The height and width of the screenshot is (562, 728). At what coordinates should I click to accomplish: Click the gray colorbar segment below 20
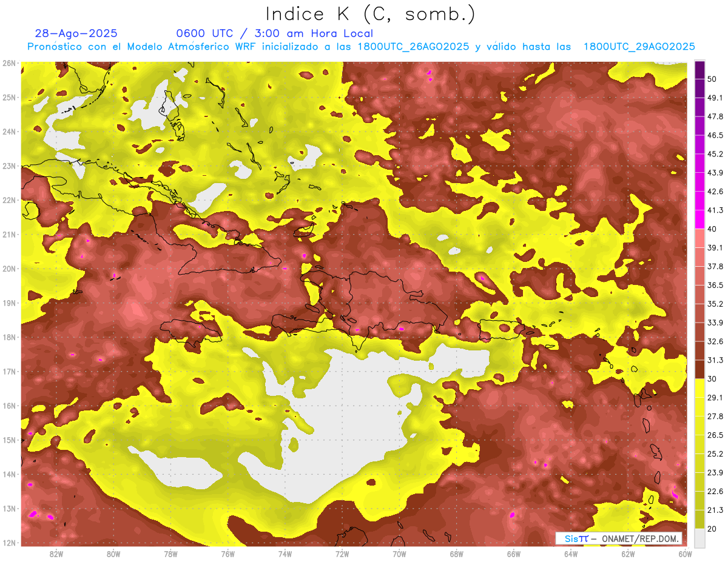pyautogui.click(x=699, y=537)
